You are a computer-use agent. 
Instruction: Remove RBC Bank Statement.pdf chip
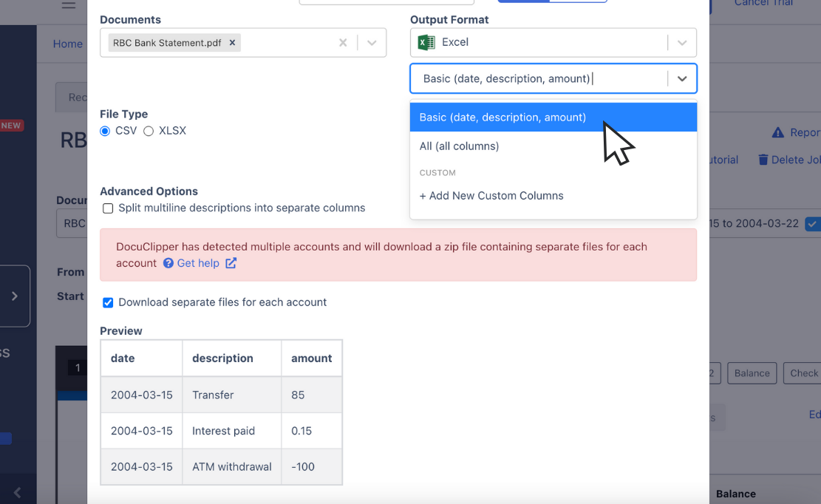[232, 43]
